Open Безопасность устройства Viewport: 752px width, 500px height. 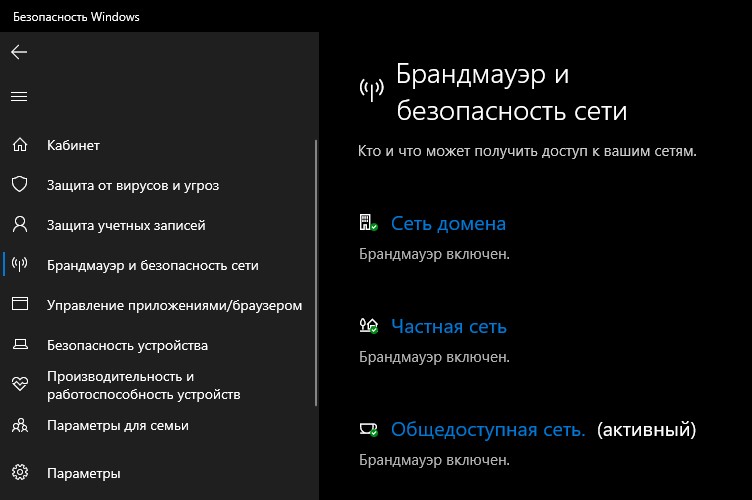coord(128,345)
